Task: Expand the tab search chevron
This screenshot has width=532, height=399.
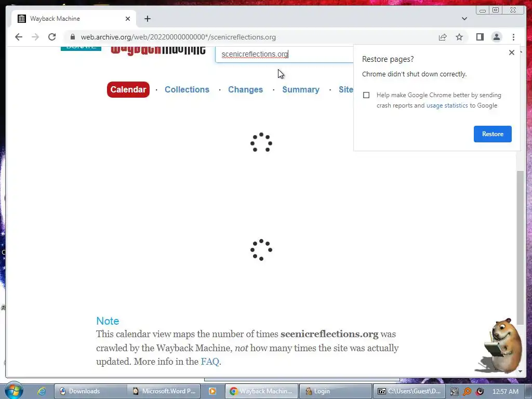Action: pyautogui.click(x=464, y=19)
